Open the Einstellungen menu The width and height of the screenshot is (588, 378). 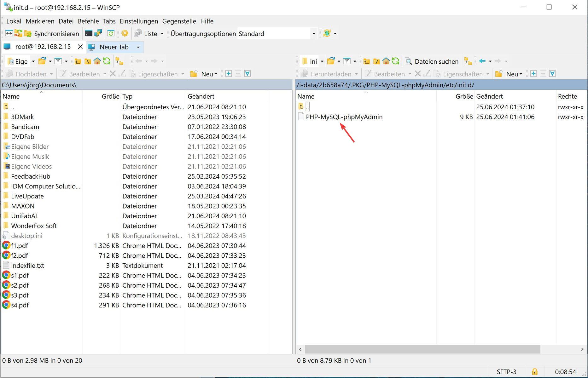click(x=139, y=21)
